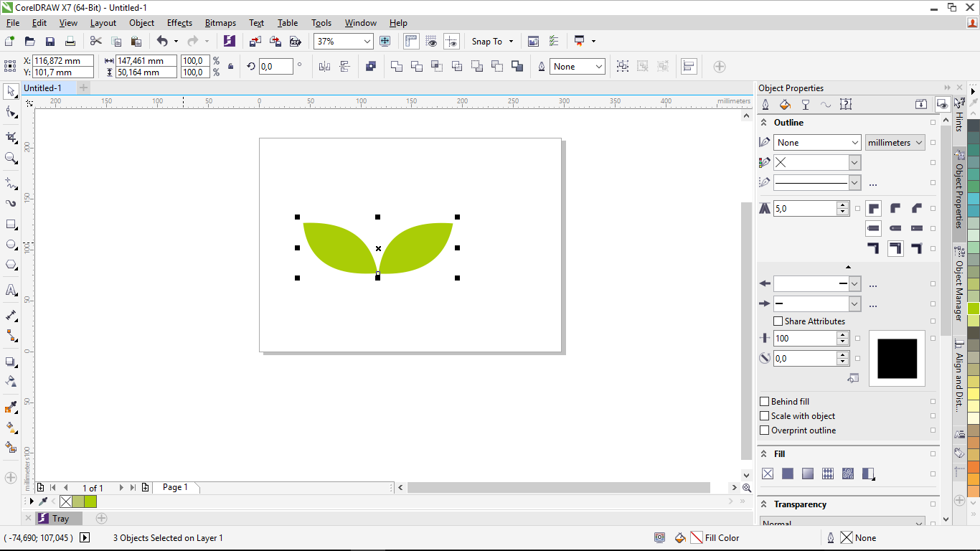Screen dimensions: 980x551
Task: Open the Bitmaps menu
Action: pyautogui.click(x=220, y=23)
